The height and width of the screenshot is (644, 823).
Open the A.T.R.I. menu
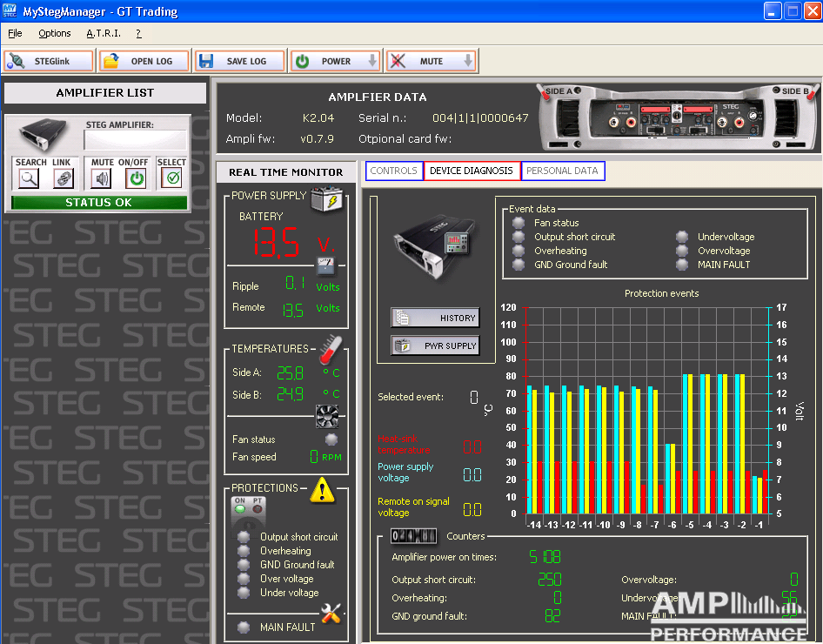[x=104, y=33]
